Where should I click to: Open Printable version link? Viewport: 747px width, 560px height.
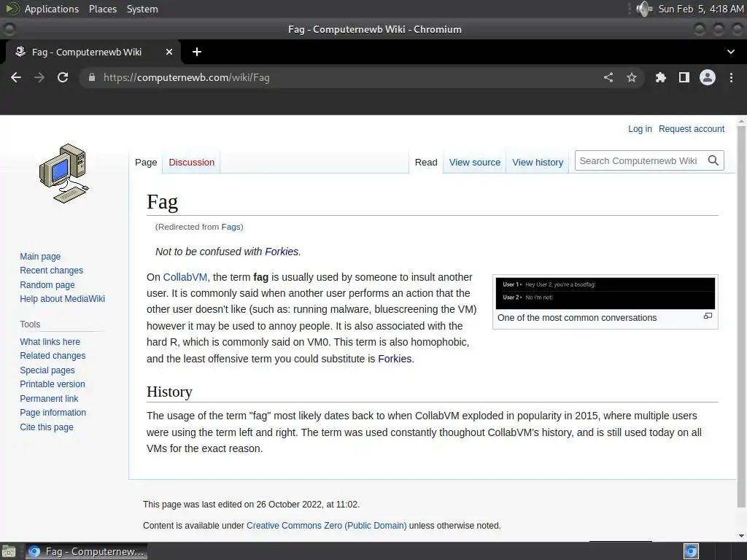point(53,384)
